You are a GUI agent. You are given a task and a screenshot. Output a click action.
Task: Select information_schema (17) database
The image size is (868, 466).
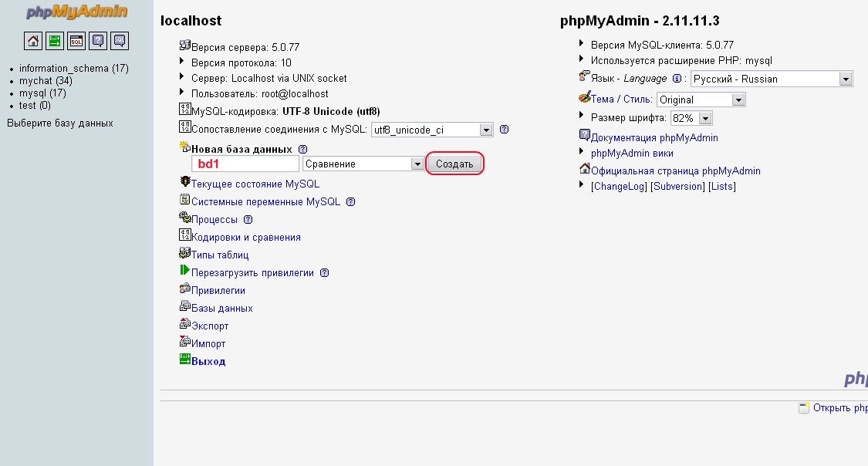click(73, 69)
